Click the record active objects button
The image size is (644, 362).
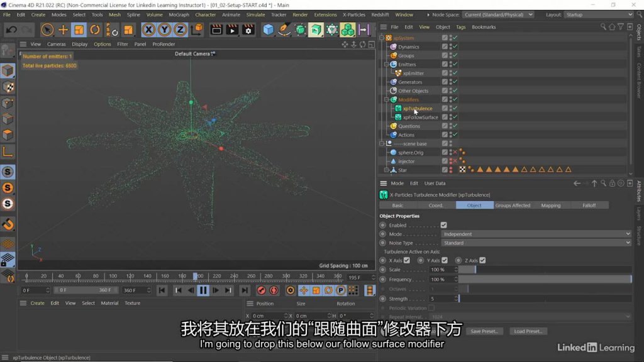pos(261,290)
